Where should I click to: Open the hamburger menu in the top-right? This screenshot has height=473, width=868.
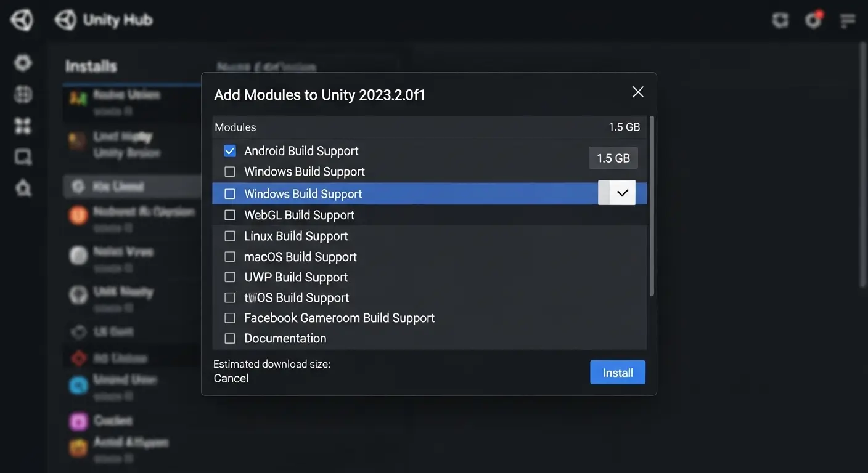tap(847, 20)
